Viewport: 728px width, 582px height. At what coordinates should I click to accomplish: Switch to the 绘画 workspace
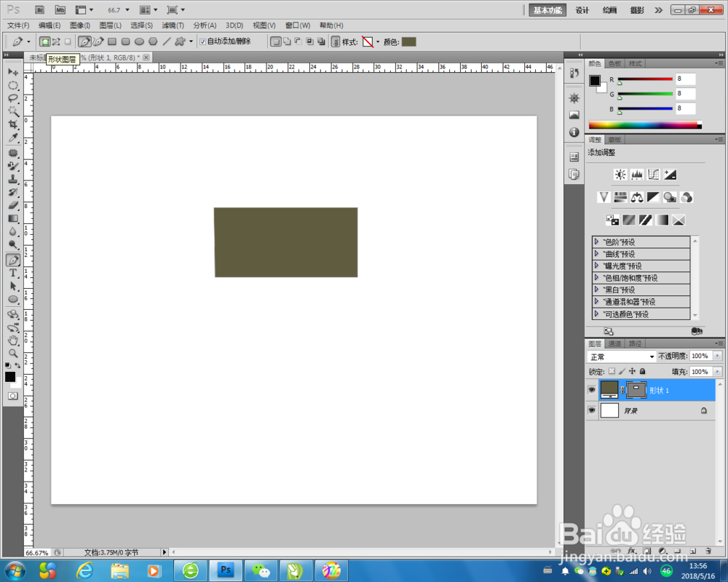point(609,10)
